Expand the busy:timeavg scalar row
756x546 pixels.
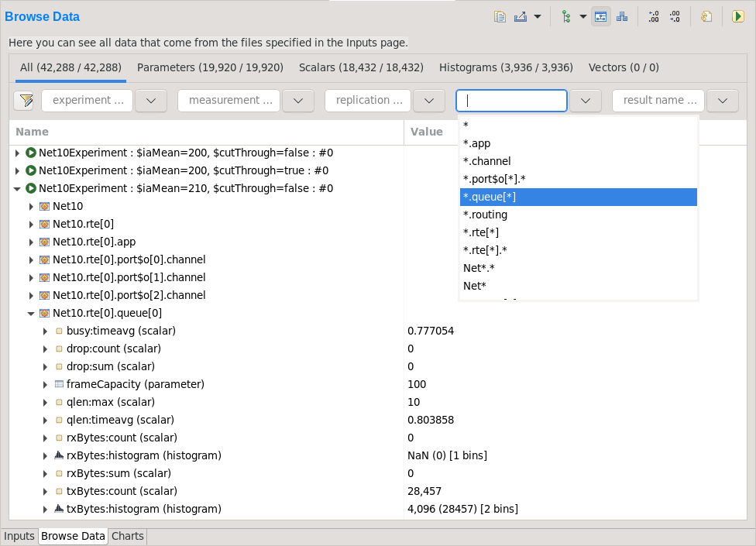46,331
